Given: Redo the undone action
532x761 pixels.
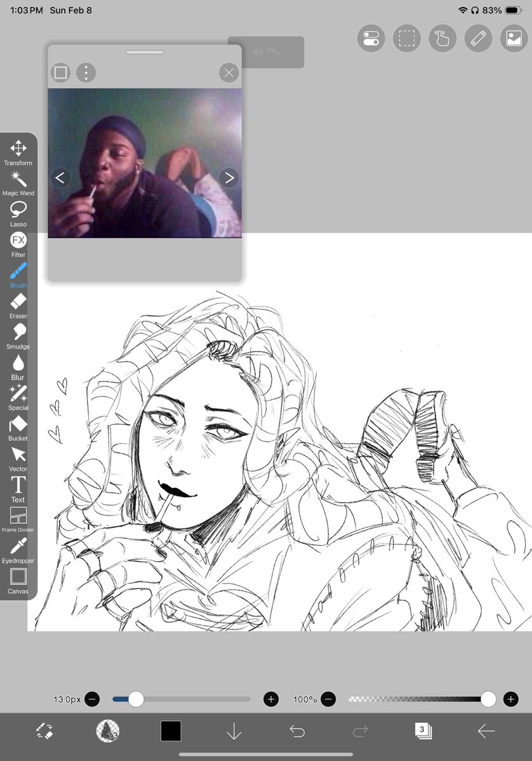Looking at the screenshot, I should point(360,731).
